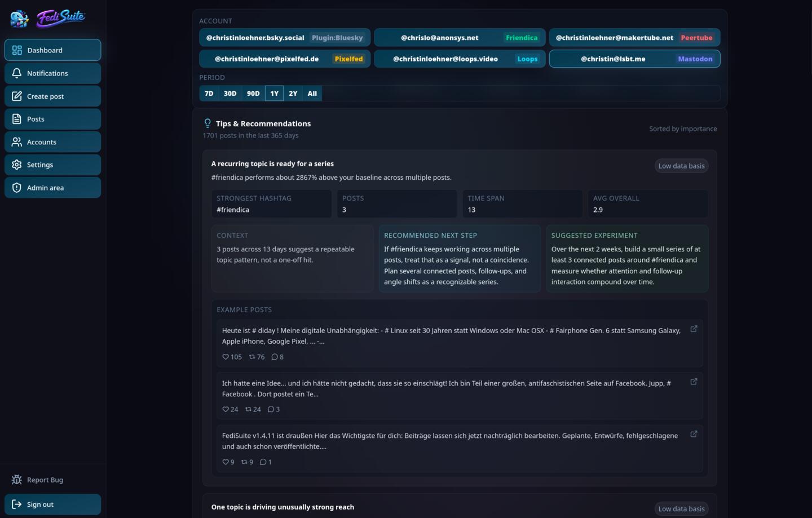This screenshot has height=518, width=812.
Task: Click the Report Bug link
Action: click(x=53, y=480)
